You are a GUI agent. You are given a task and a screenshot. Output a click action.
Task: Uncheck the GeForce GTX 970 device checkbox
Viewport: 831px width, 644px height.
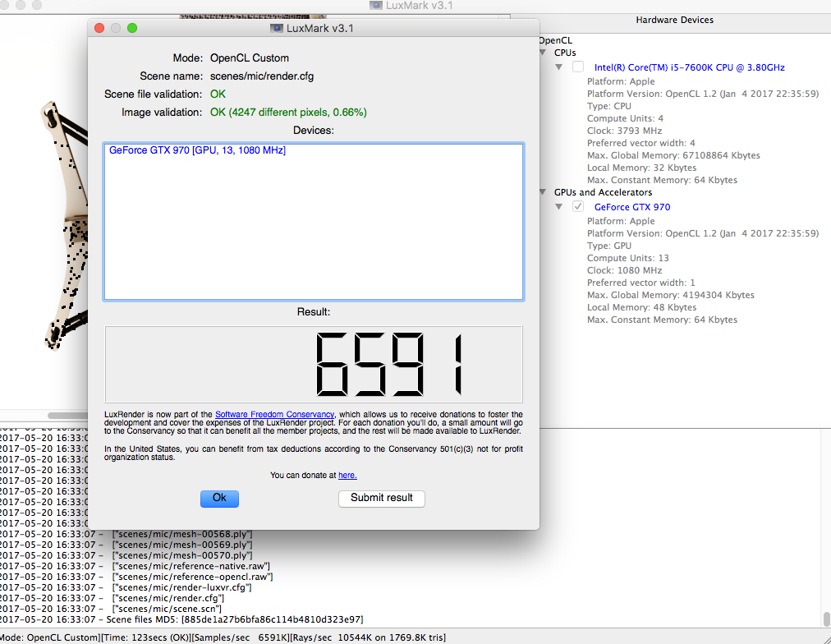point(579,207)
